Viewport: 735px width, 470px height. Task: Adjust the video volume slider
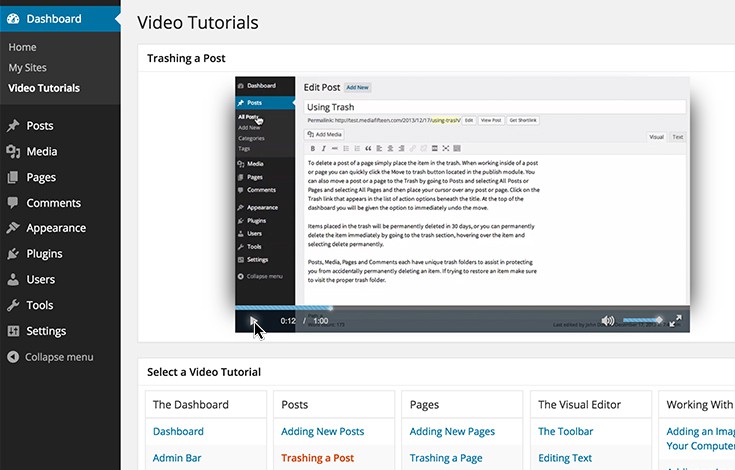pyautogui.click(x=643, y=320)
